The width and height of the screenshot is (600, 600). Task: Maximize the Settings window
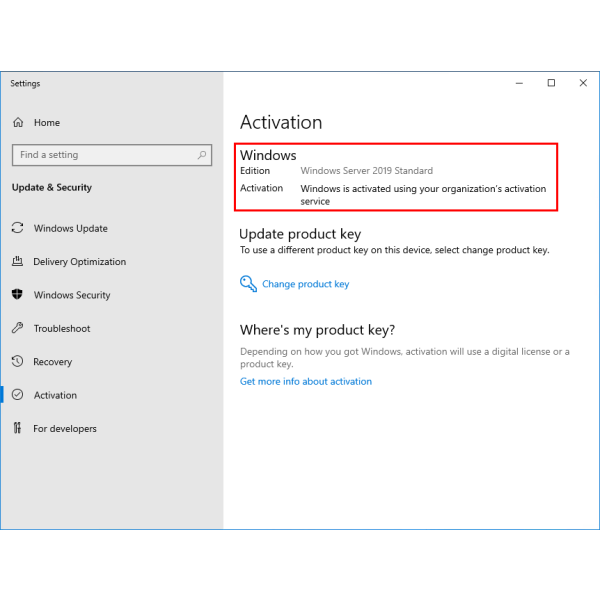tap(551, 83)
